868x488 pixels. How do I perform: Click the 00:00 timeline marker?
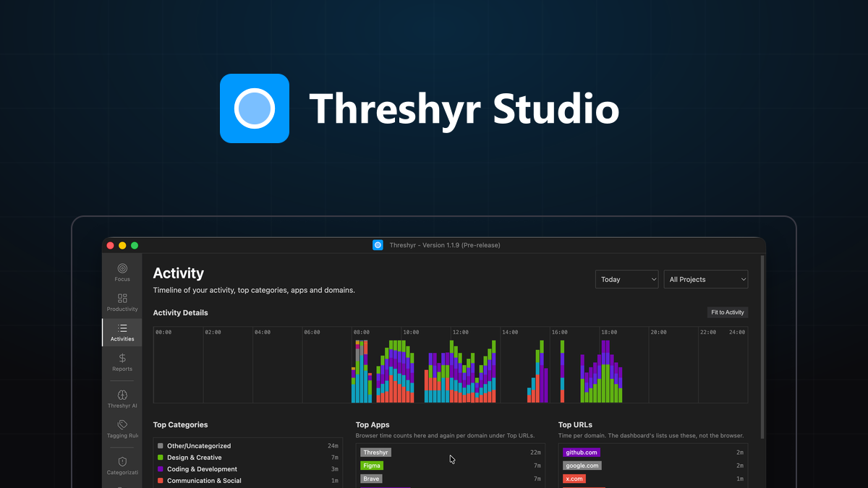click(x=163, y=333)
